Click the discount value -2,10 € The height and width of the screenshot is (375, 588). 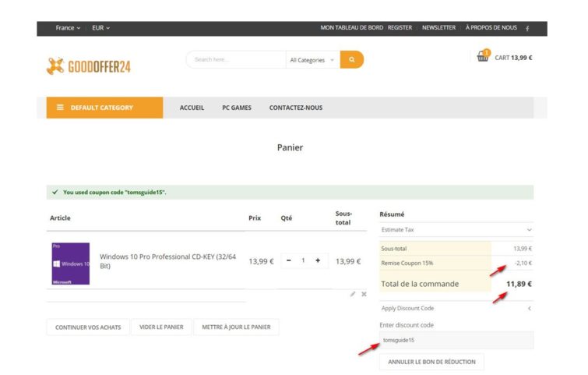click(523, 264)
